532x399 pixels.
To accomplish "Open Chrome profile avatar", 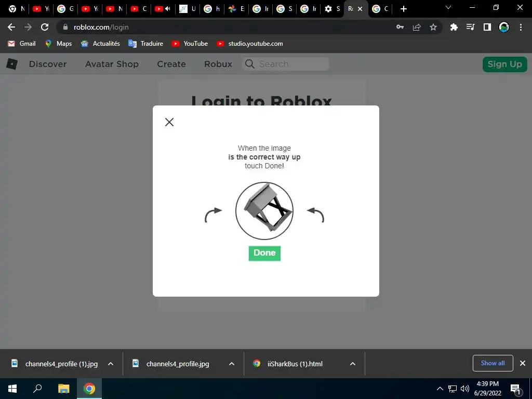I will [x=504, y=27].
